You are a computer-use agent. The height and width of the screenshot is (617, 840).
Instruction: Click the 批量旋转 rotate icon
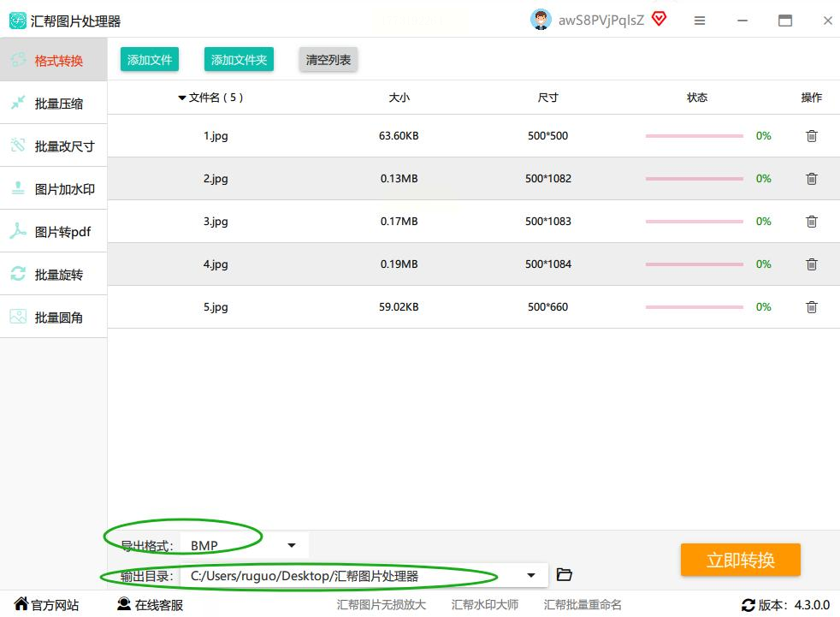point(18,274)
